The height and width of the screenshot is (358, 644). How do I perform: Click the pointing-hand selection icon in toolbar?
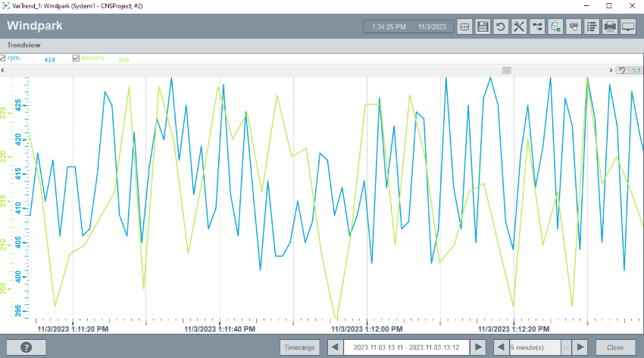(574, 26)
